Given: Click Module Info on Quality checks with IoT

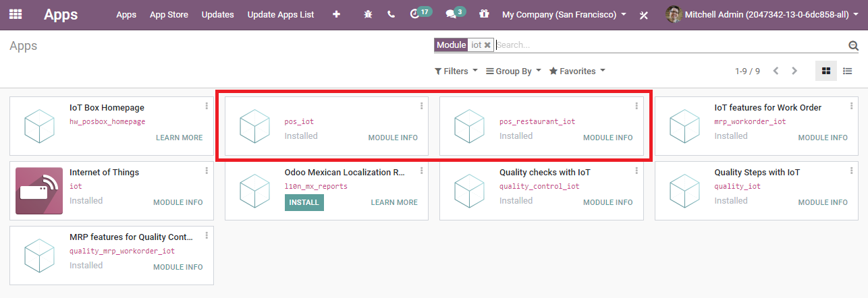Looking at the screenshot, I should point(608,202).
